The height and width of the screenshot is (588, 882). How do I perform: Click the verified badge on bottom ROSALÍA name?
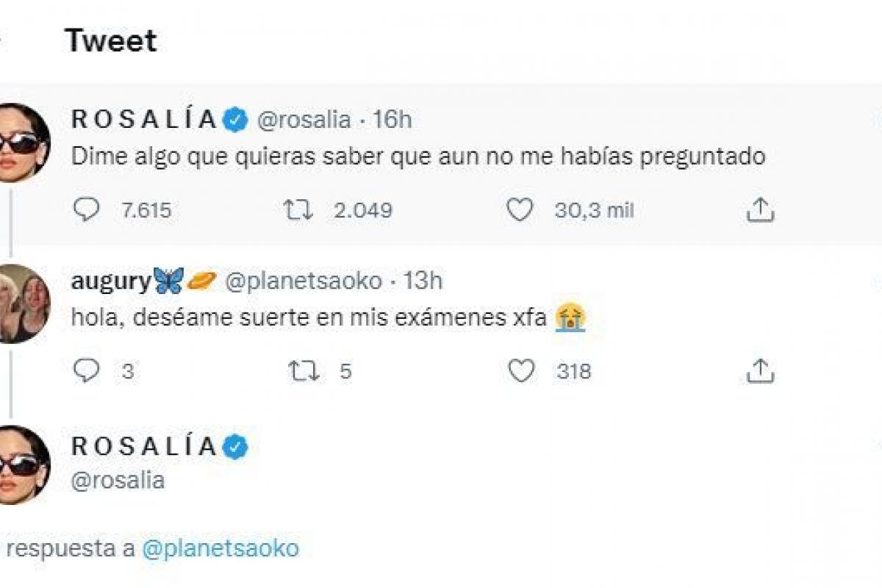click(x=235, y=446)
